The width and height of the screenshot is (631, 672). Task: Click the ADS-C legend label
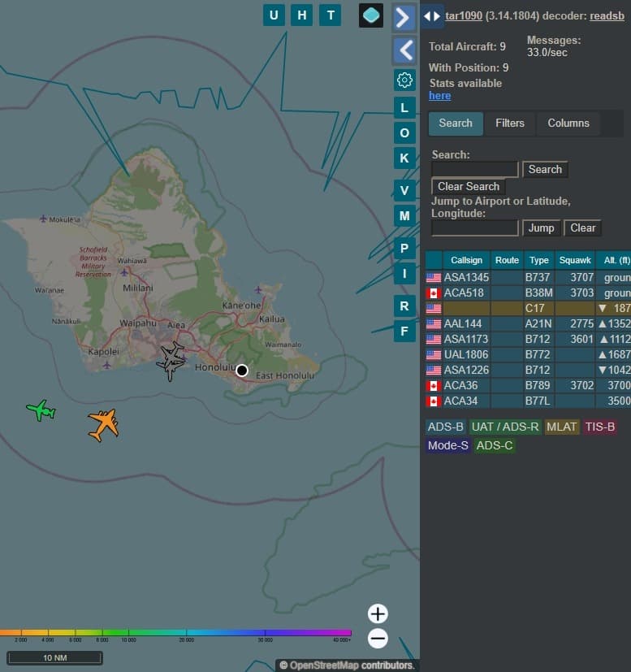click(495, 446)
